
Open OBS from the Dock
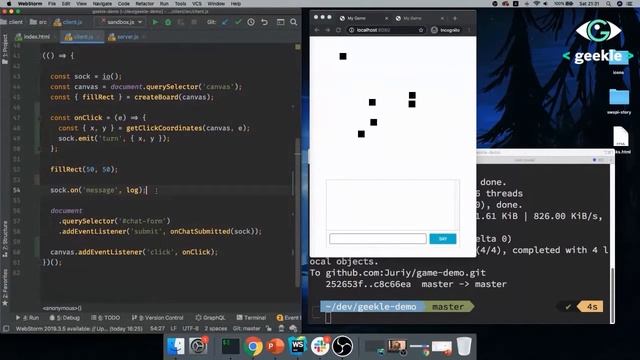(342, 347)
